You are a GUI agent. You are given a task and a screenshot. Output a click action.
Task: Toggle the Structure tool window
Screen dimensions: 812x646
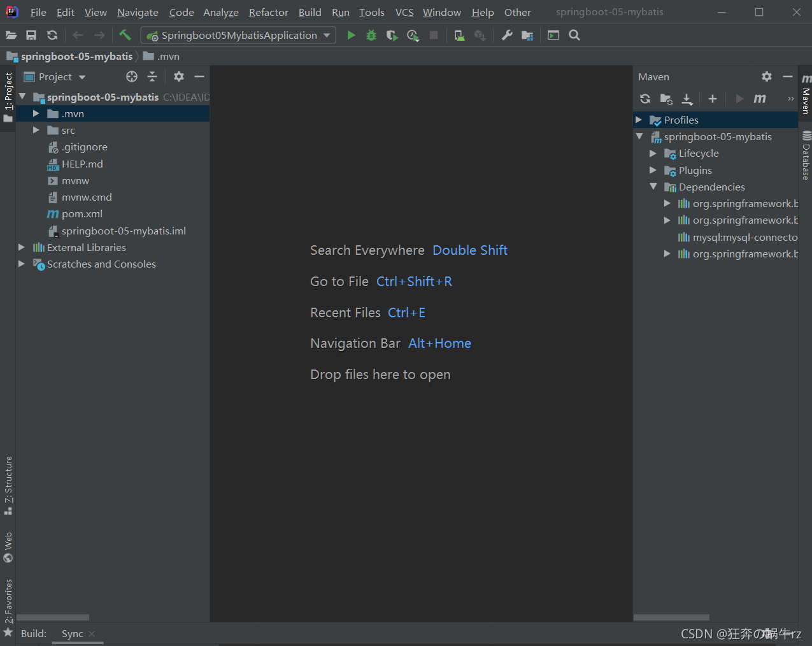click(8, 485)
